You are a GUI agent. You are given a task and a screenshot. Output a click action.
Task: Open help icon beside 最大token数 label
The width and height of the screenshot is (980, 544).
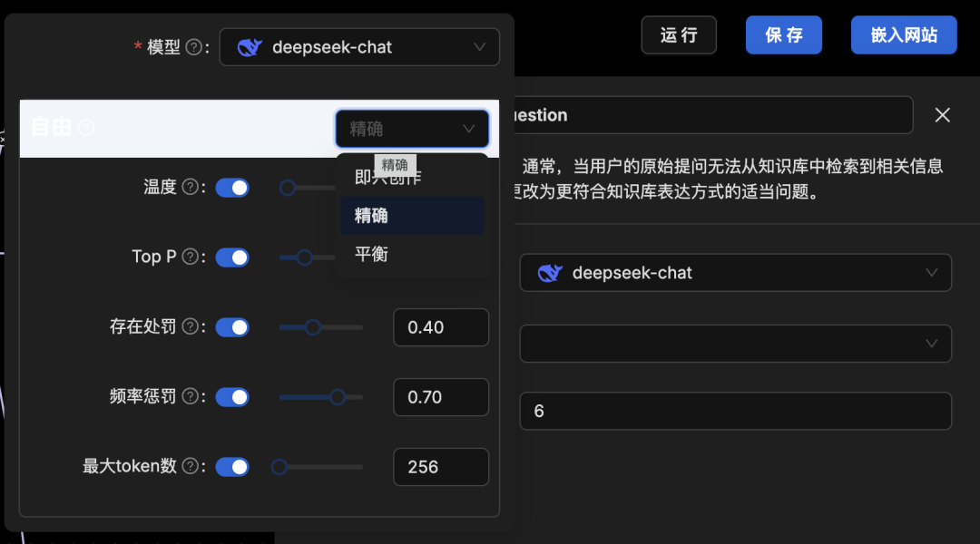[190, 466]
